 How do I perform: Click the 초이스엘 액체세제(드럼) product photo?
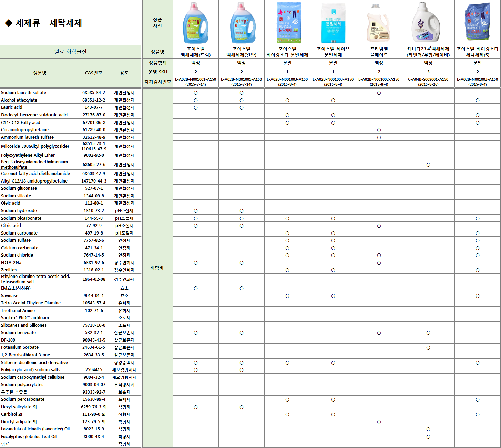[195, 22]
